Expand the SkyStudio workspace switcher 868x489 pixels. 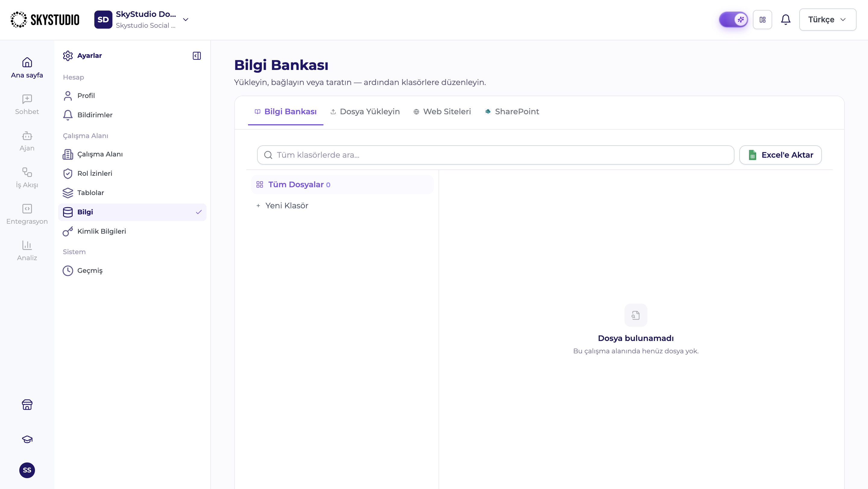click(x=185, y=20)
